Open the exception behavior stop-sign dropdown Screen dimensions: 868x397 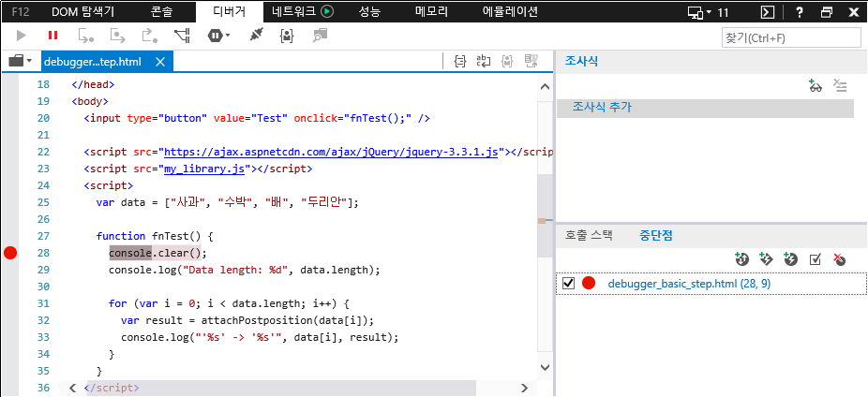(x=219, y=36)
